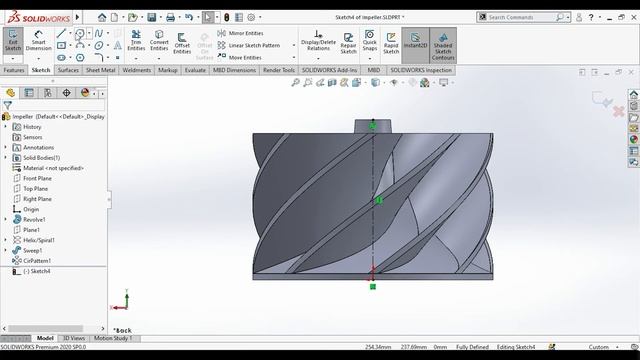
Task: Select Front Plane in feature tree
Action: click(x=37, y=178)
